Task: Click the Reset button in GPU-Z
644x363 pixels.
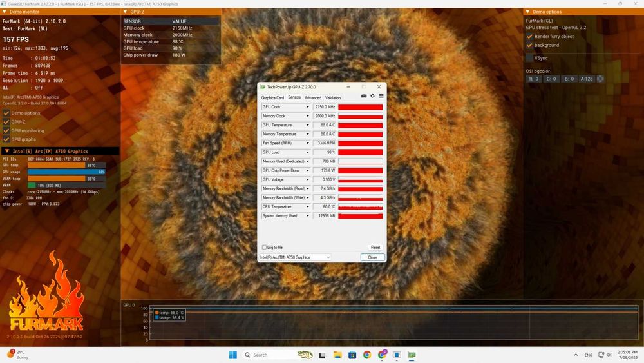Action: (375, 247)
